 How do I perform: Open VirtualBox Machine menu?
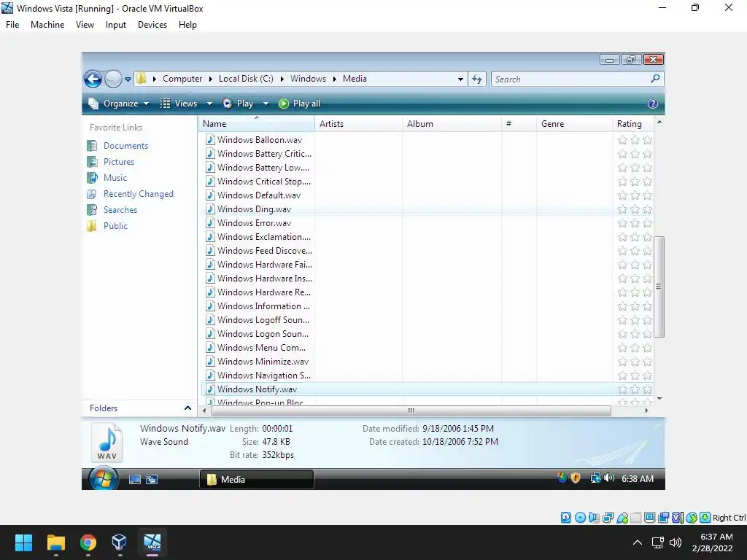coord(47,25)
